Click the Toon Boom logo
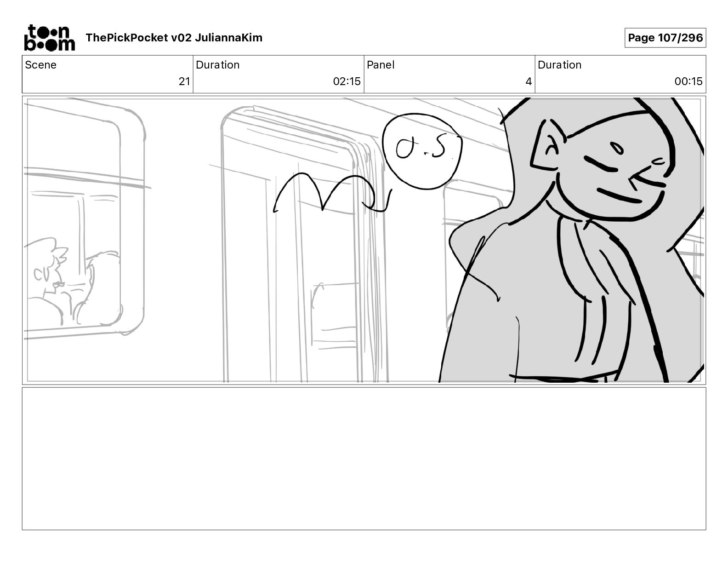Viewport: 728px width, 563px height. [49, 37]
